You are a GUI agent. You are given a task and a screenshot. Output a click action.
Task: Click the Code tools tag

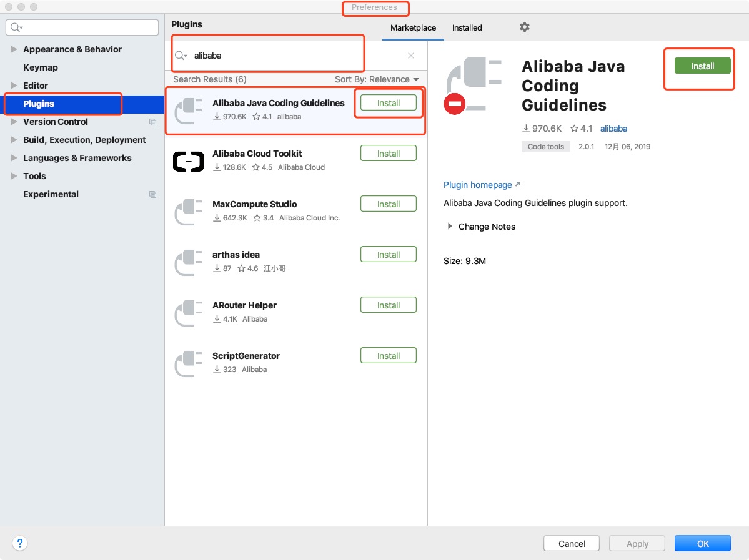click(546, 147)
